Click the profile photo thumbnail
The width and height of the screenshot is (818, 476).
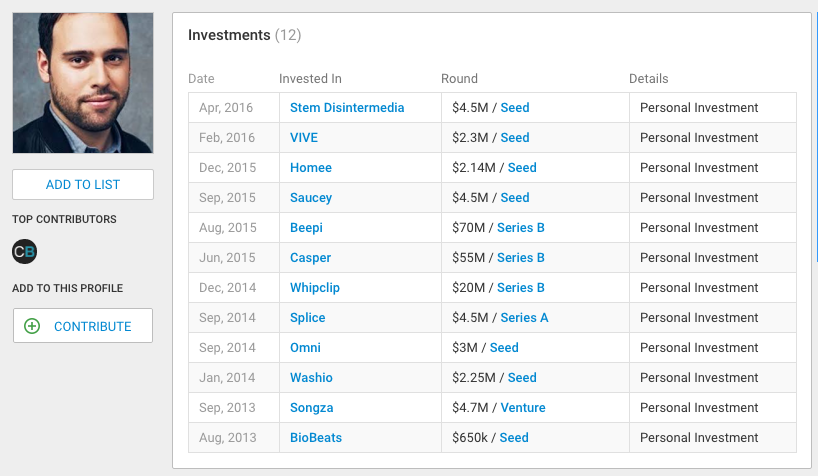[x=83, y=83]
